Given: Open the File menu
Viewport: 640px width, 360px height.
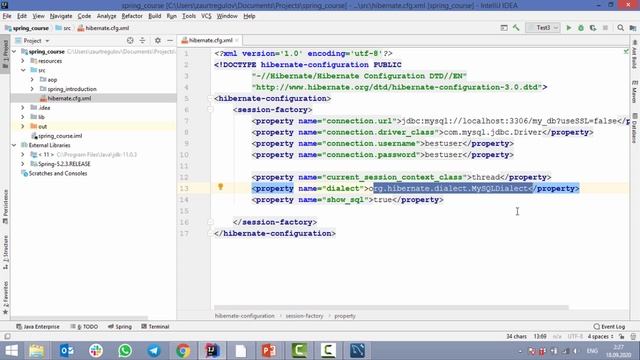Looking at the screenshot, I should tap(7, 16).
